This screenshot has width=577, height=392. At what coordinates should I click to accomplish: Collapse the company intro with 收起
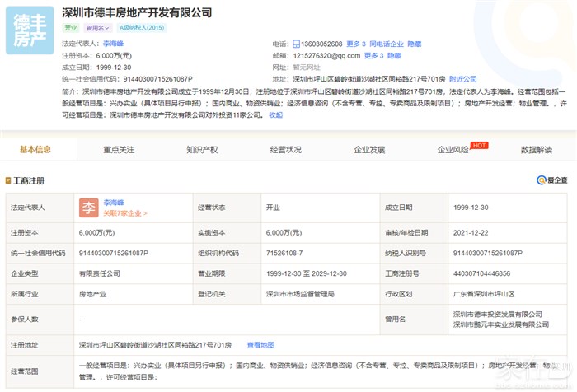pyautogui.click(x=275, y=115)
